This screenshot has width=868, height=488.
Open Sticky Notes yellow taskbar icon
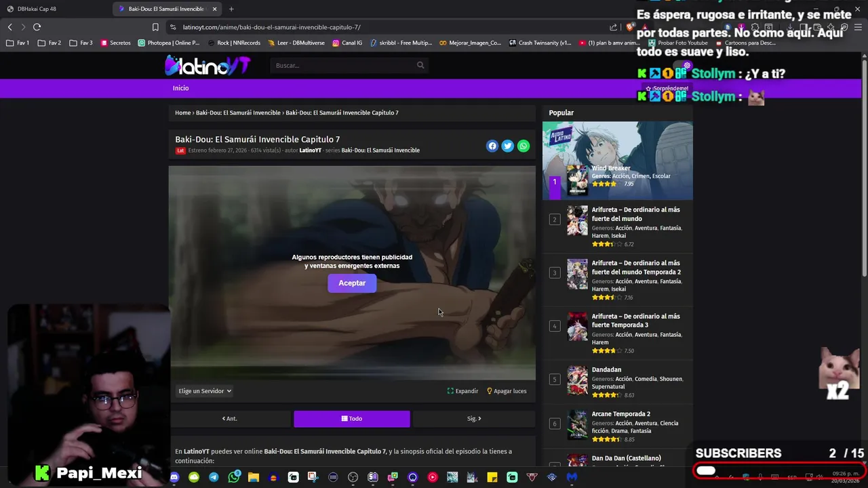point(492,477)
